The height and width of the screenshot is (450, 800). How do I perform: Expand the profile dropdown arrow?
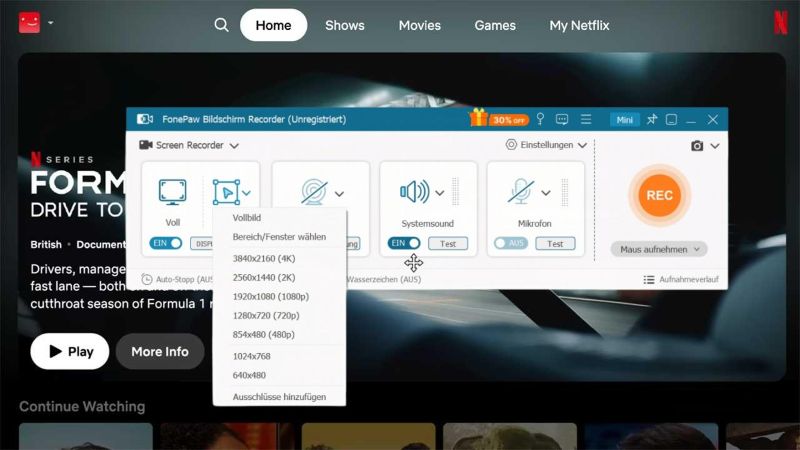pyautogui.click(x=51, y=22)
